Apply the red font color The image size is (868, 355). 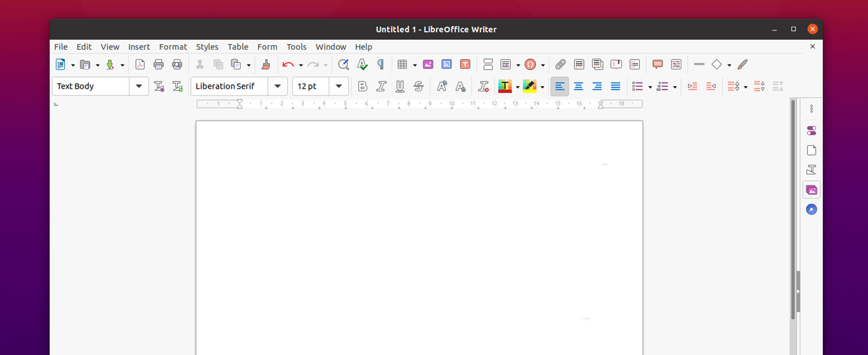505,86
